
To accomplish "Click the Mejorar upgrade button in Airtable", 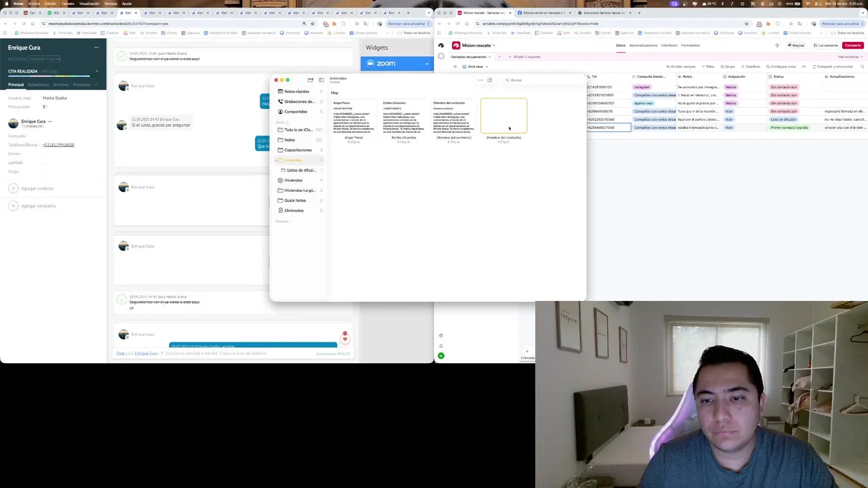I will click(x=796, y=45).
